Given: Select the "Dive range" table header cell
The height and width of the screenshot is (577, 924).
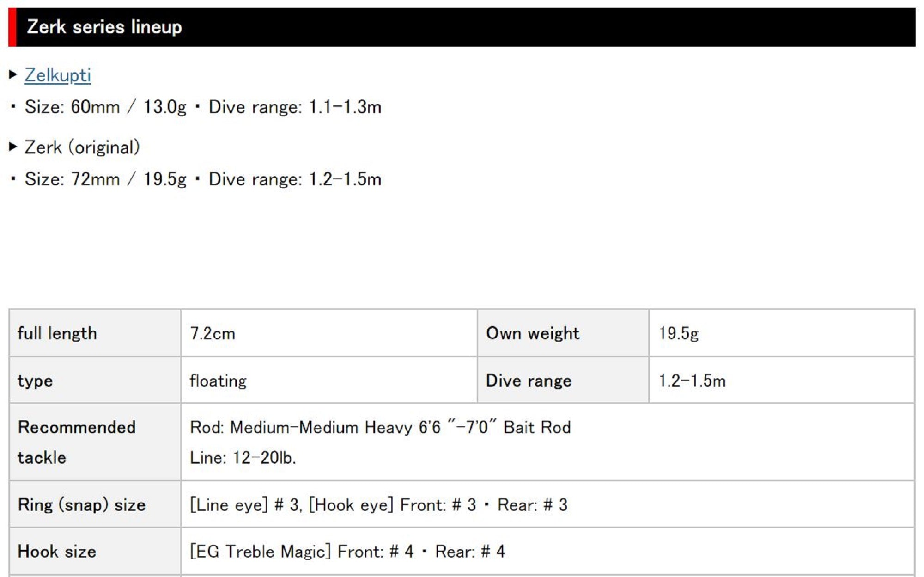Looking at the screenshot, I should point(562,380).
